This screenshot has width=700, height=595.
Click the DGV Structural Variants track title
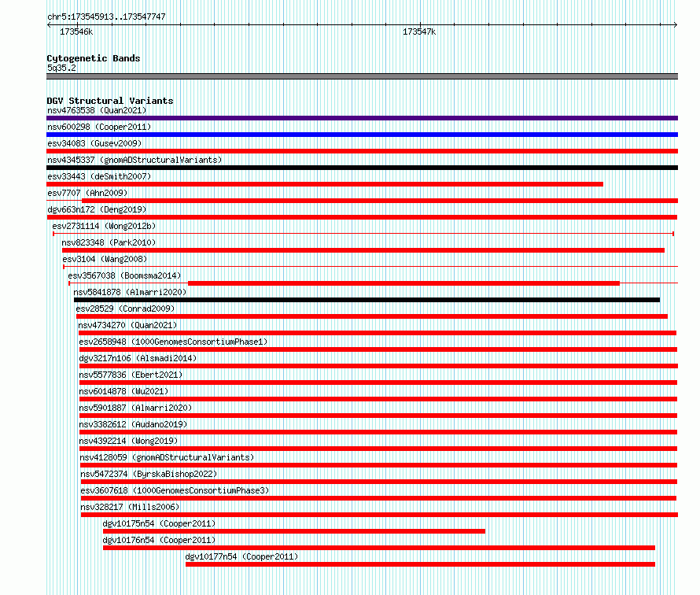pos(110,101)
